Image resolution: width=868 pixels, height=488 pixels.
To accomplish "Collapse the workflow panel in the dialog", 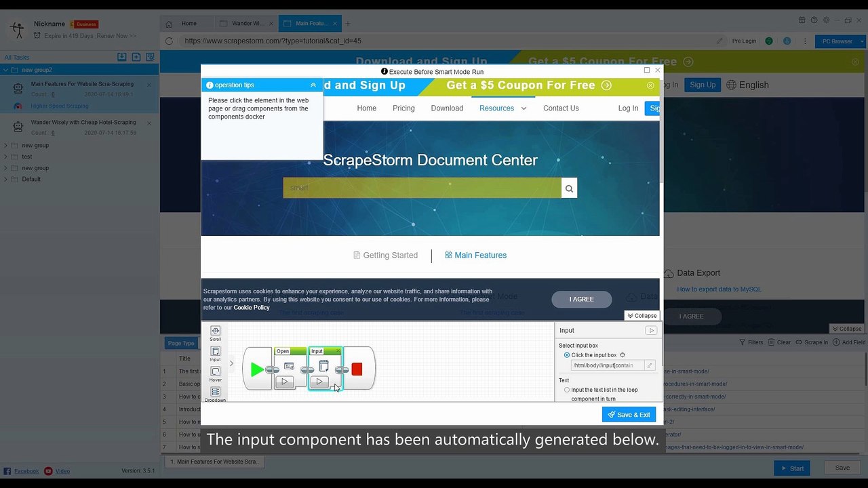I will coord(642,316).
